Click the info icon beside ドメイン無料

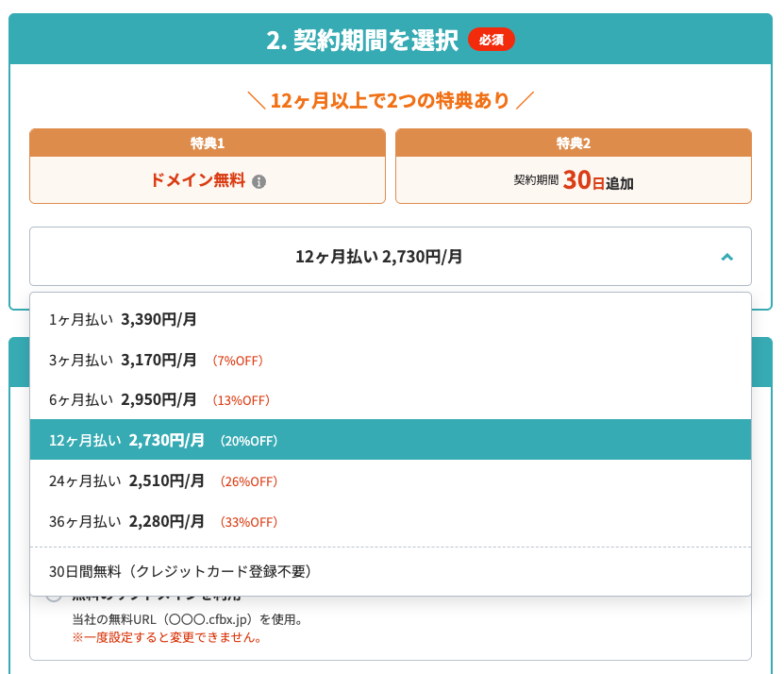click(x=259, y=181)
